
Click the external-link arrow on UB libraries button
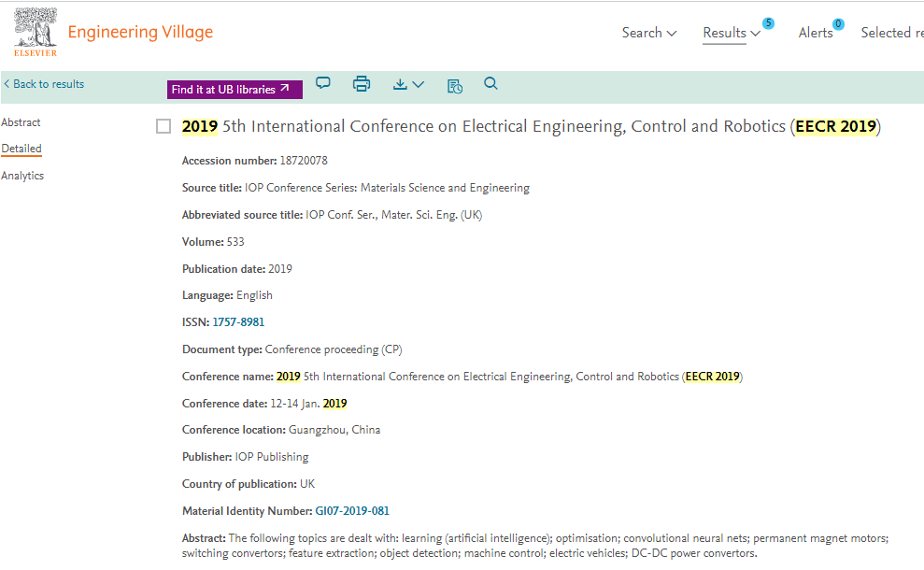(285, 89)
